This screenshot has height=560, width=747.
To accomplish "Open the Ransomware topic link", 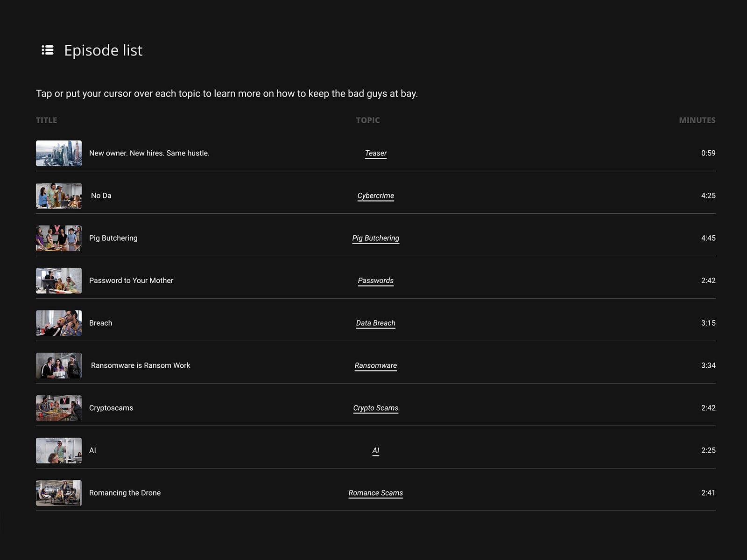I will (x=376, y=365).
